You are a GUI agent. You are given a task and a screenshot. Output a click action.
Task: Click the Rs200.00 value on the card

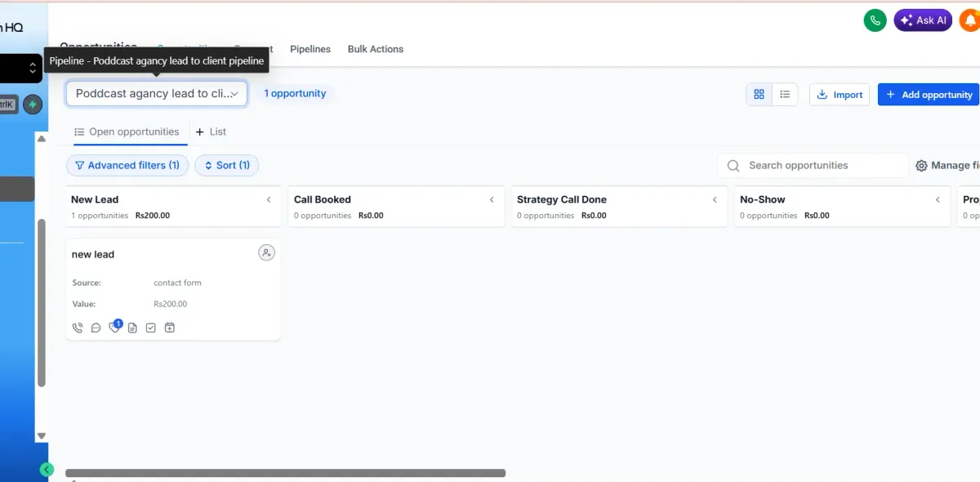(x=170, y=304)
